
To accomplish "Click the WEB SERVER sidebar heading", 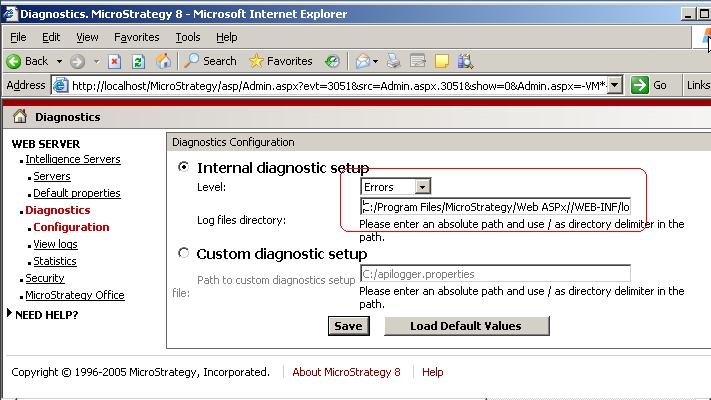I will [x=46, y=144].
